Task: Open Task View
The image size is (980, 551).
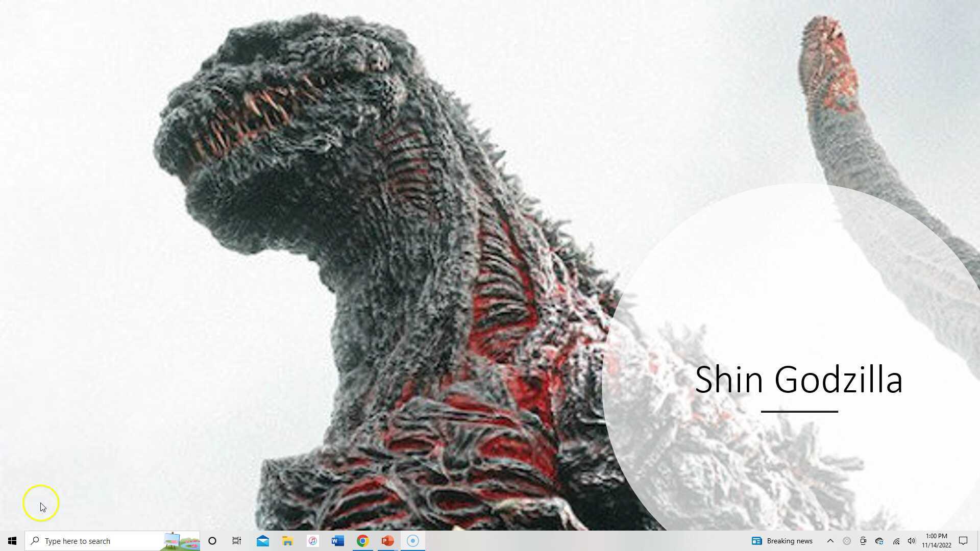Action: (236, 541)
